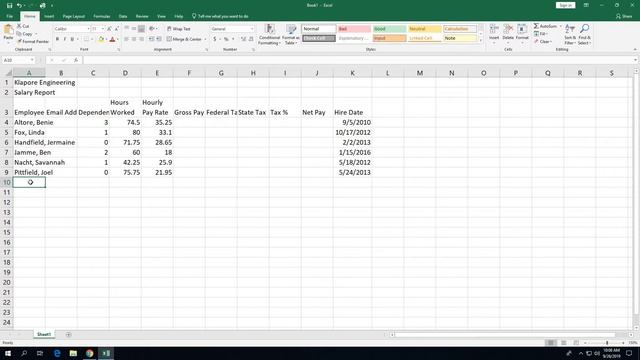Activate the Format Painter brush
Viewport: 640px width, 360px height.
(x=33, y=41)
